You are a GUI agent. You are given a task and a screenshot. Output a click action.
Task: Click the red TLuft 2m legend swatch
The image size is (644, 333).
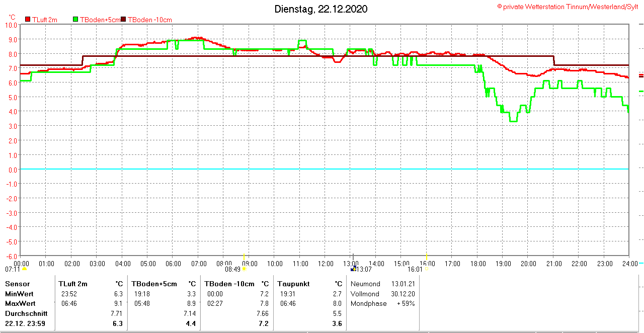click(x=28, y=20)
